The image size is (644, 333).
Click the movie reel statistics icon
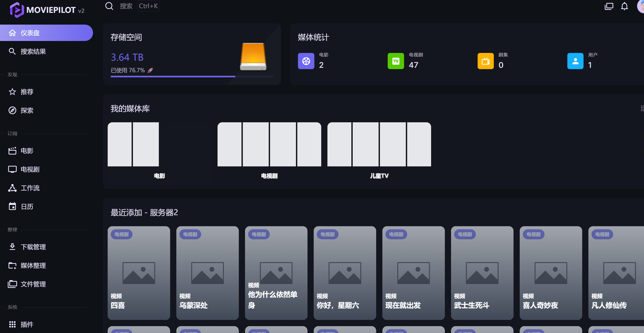click(x=306, y=61)
